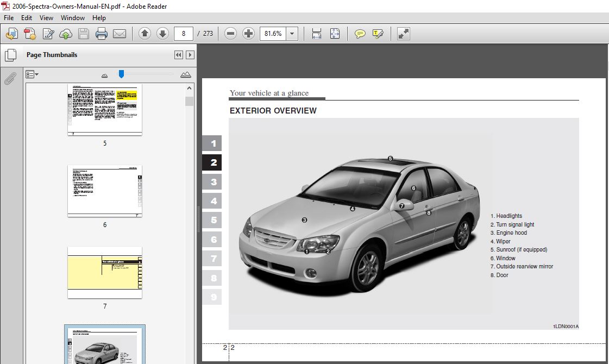This screenshot has width=609, height=364.
Task: Open the Edit menu
Action: (x=27, y=18)
